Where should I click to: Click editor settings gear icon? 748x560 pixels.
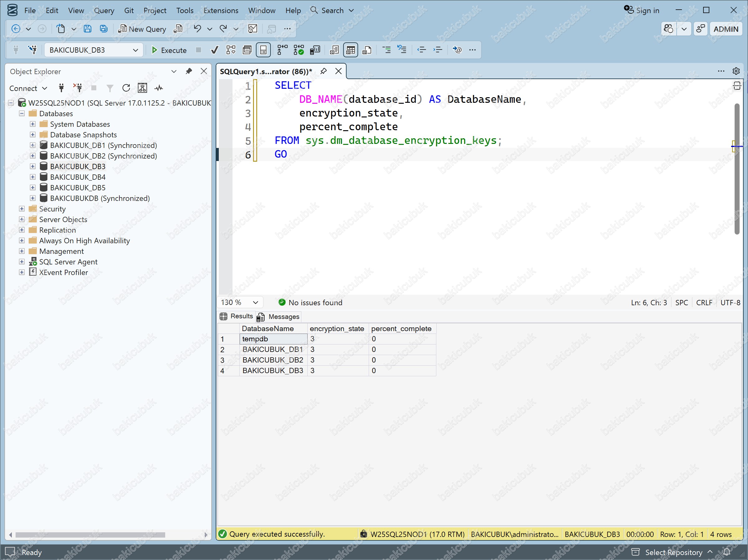pyautogui.click(x=736, y=71)
